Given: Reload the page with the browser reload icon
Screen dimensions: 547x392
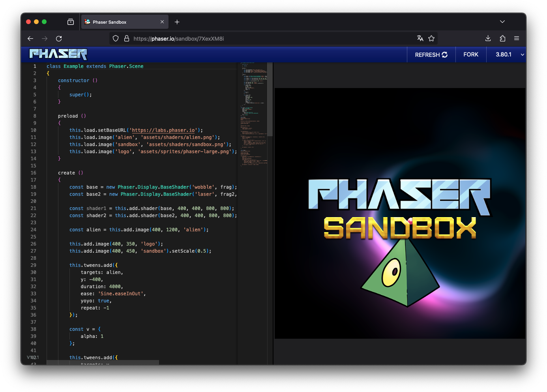Looking at the screenshot, I should [59, 38].
